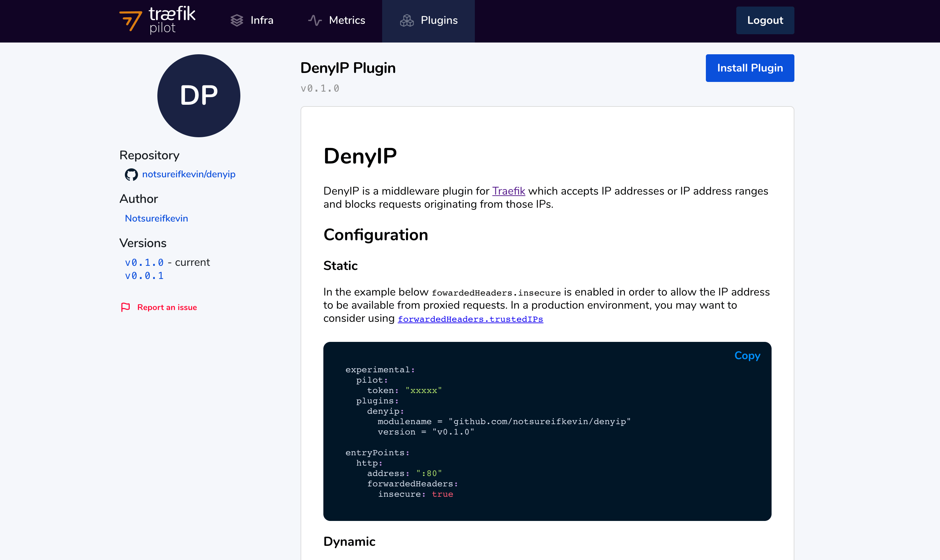The width and height of the screenshot is (940, 560).
Task: Open the notsureifkevin/denyip repository link
Action: (x=188, y=174)
